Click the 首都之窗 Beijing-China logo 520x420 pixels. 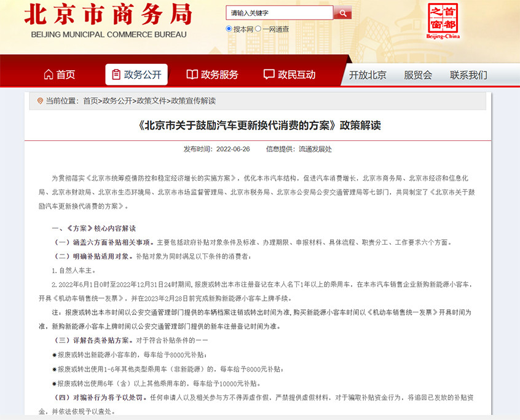(x=443, y=21)
